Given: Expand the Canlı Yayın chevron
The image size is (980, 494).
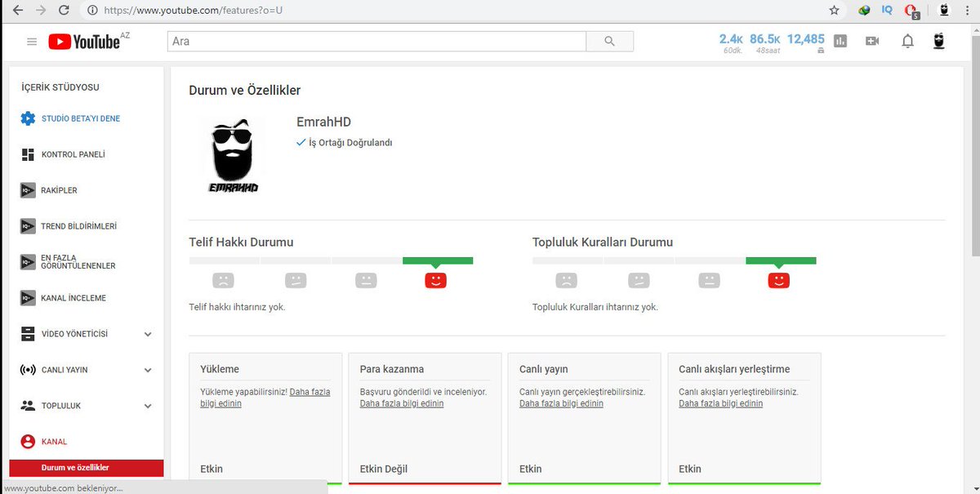Looking at the screenshot, I should coord(148,370).
